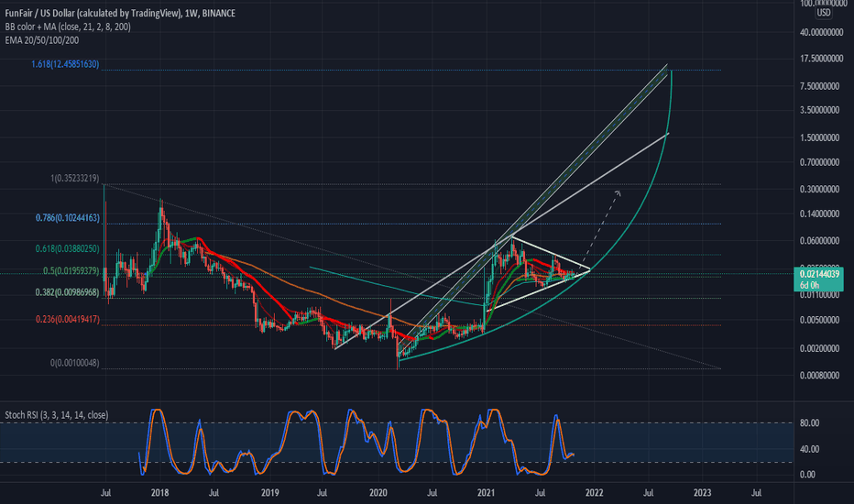
Task: Click 2021 on the time axis
Action: pyautogui.click(x=486, y=493)
